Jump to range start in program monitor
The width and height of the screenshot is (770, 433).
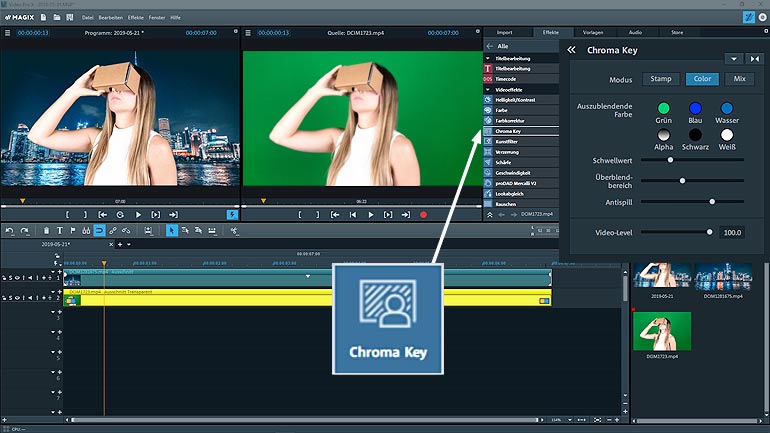103,215
